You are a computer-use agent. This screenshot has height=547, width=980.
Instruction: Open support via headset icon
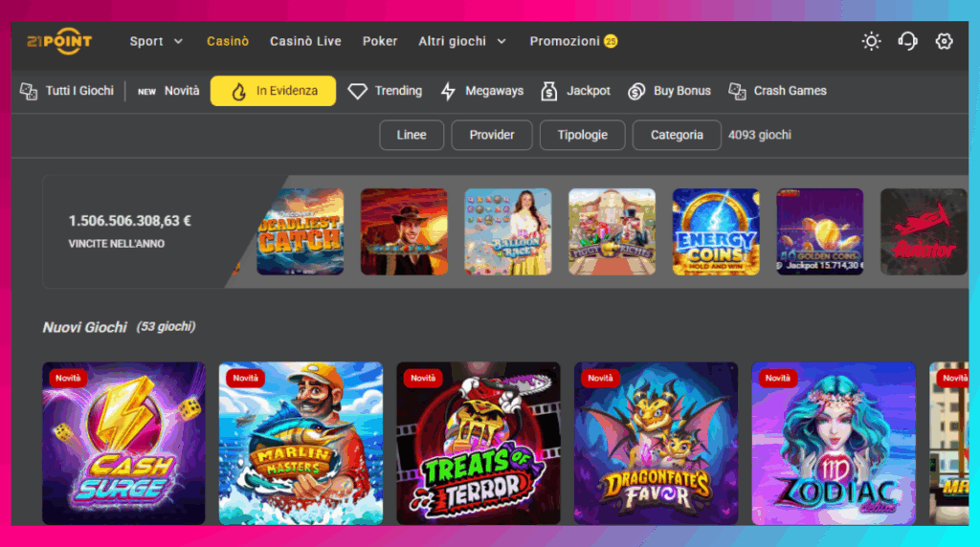[907, 41]
